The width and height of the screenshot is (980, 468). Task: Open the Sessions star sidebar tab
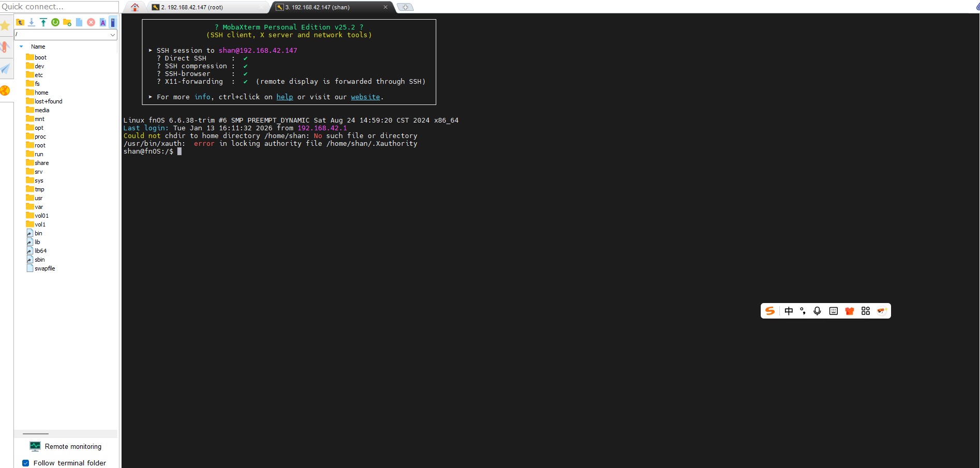coord(6,26)
